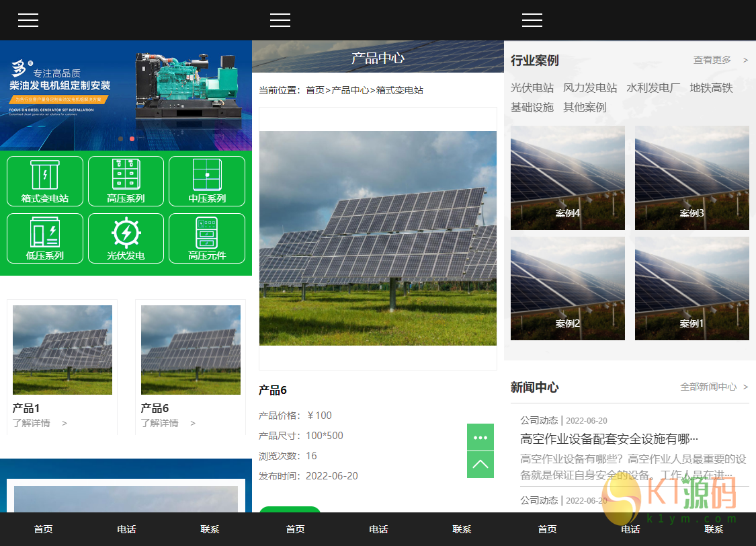Viewport: 756px width, 546px height.
Task: Click the 产品中心 page header banner
Action: tap(378, 57)
